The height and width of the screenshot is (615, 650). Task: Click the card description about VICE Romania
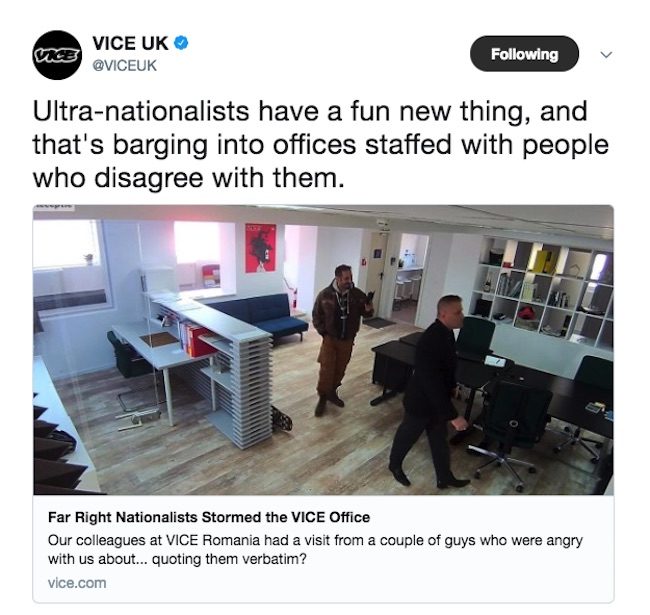click(x=315, y=550)
